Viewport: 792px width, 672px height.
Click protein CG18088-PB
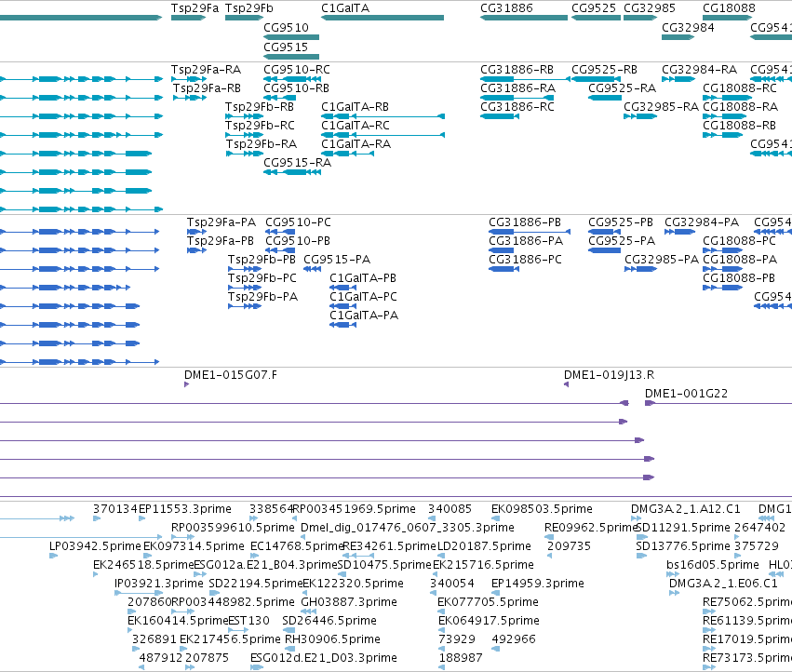pos(738,278)
